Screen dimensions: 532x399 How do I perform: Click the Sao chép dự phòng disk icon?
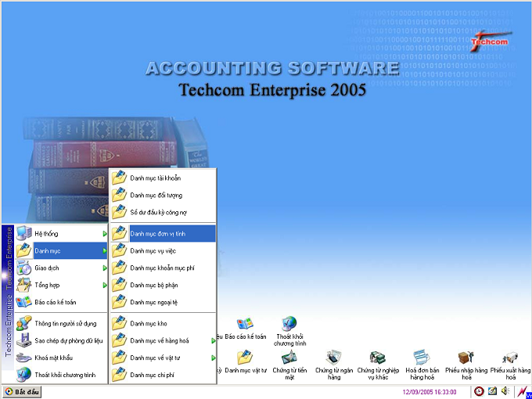[24, 340]
